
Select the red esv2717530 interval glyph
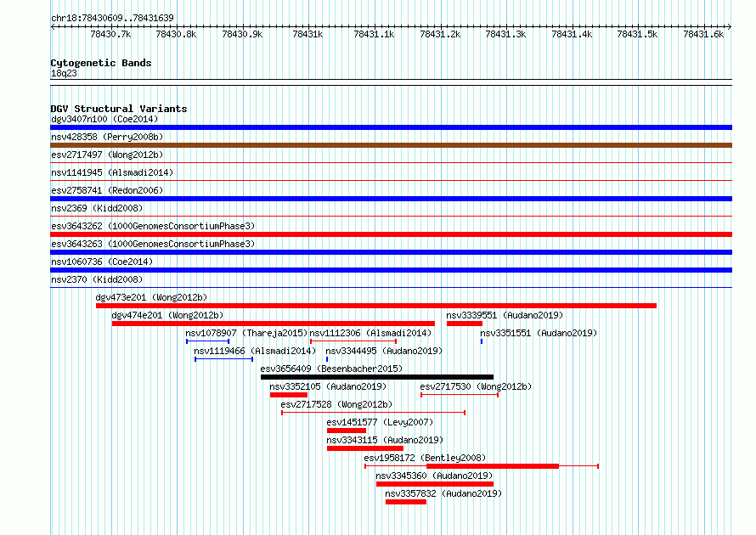[x=460, y=395]
